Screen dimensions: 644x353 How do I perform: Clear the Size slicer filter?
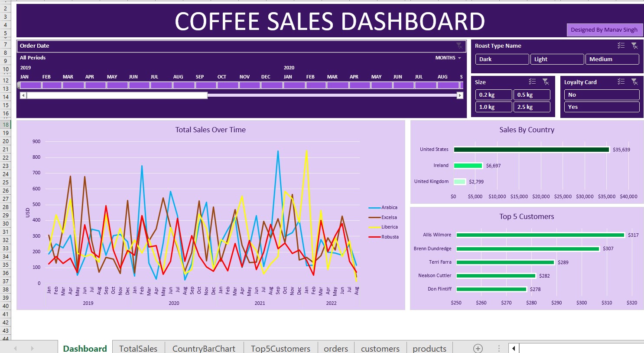[546, 82]
